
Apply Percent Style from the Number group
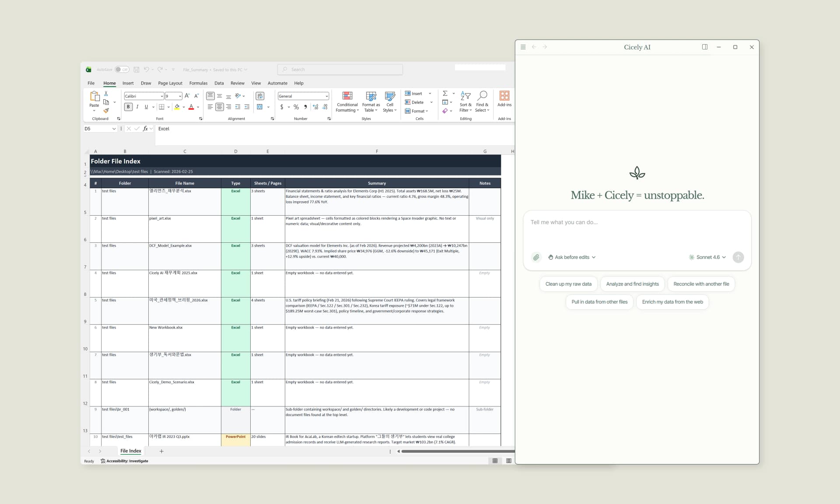pos(296,107)
